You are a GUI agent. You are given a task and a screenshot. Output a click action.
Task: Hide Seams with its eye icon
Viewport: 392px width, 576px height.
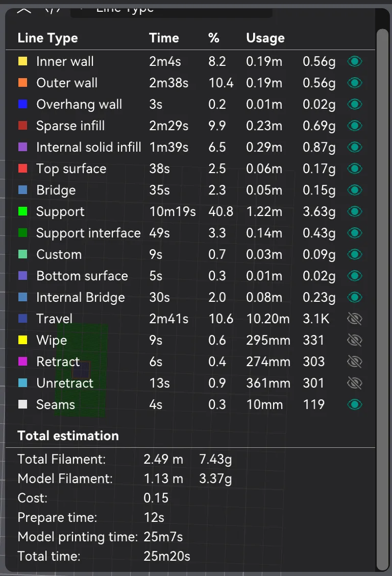pyautogui.click(x=355, y=404)
